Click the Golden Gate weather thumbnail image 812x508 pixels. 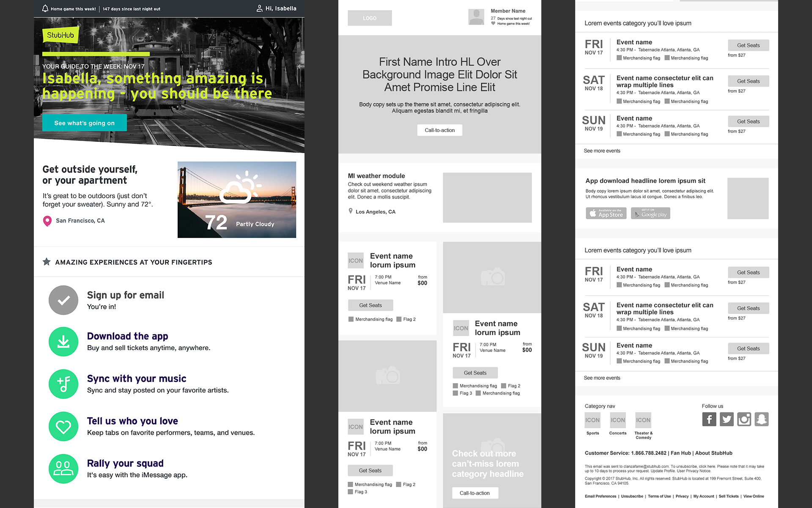[x=237, y=199]
